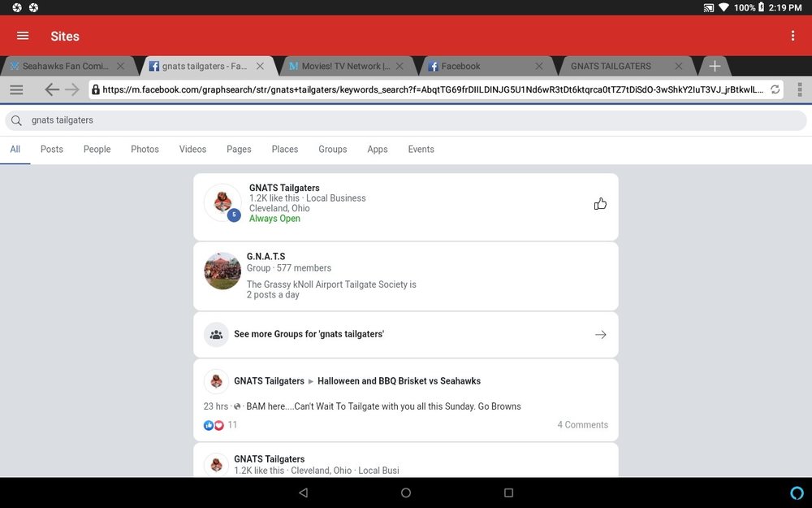Select the Apps search filter

[378, 150]
